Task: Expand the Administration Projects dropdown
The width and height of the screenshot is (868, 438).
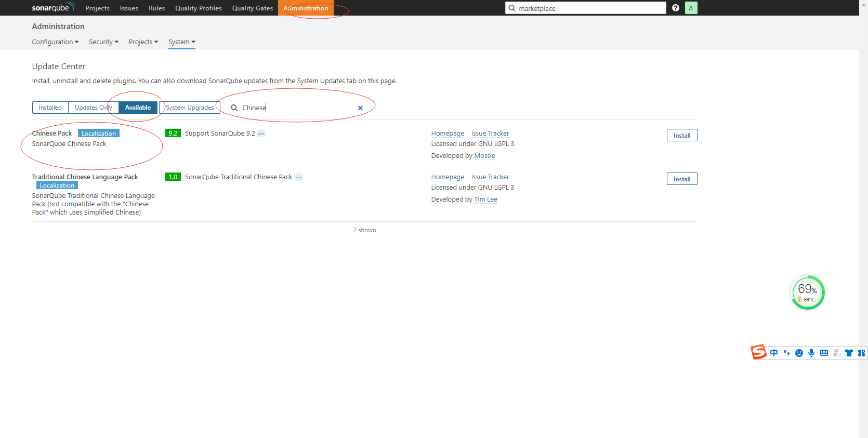Action: [x=143, y=42]
